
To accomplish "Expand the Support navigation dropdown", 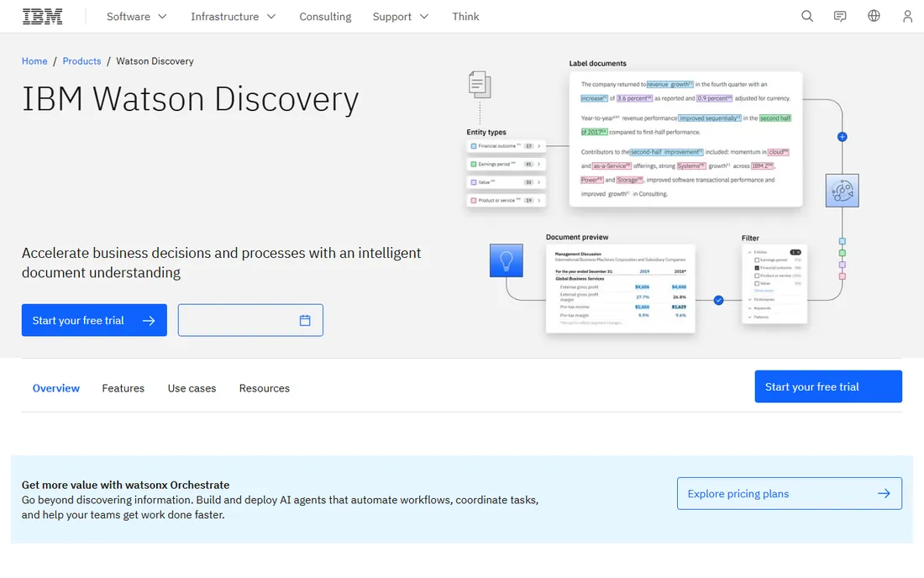I will [401, 17].
